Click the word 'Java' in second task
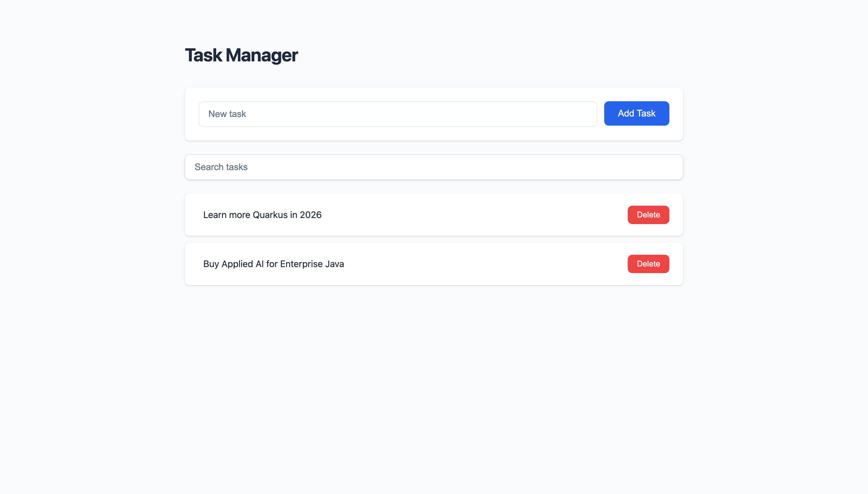868x494 pixels. point(334,264)
